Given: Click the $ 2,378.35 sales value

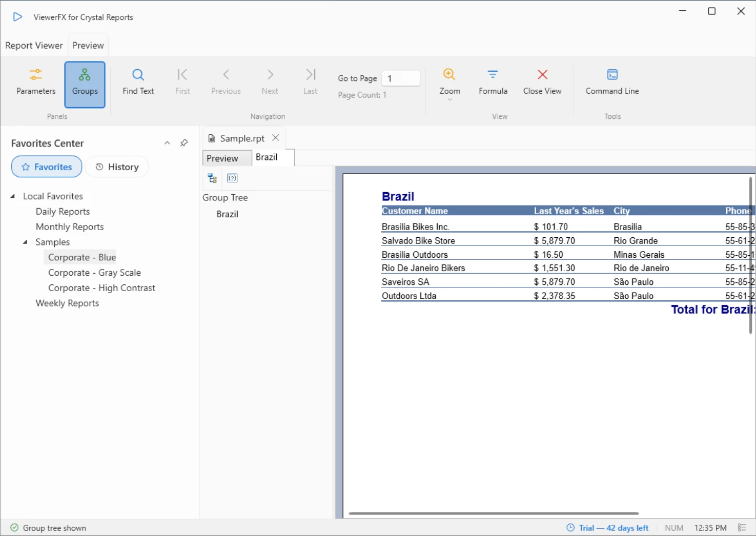Looking at the screenshot, I should tap(555, 296).
